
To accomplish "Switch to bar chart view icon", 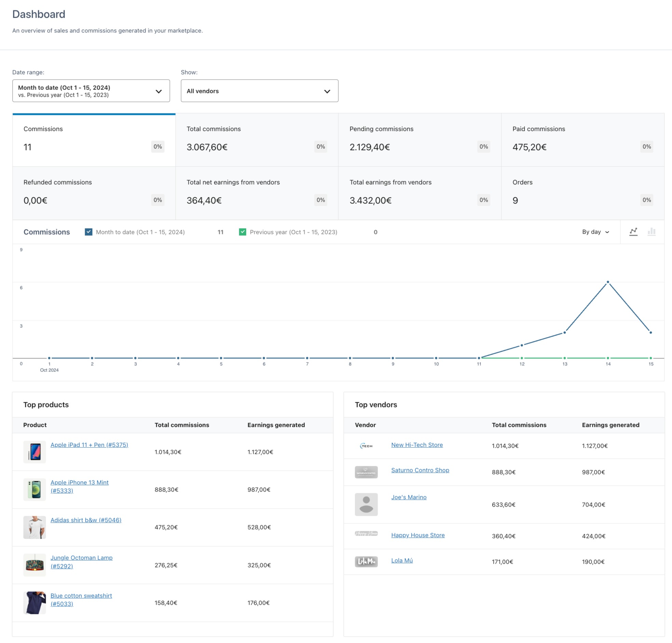I will click(x=651, y=232).
